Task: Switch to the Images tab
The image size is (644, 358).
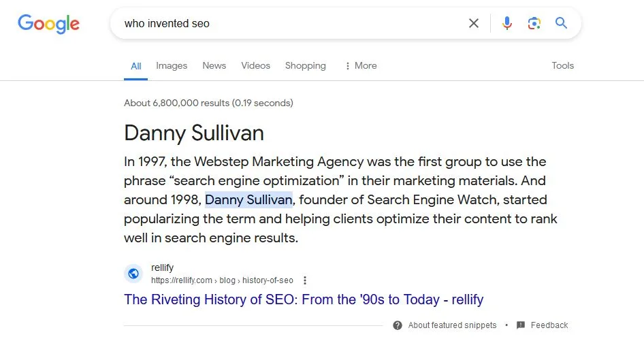Action: pos(172,66)
